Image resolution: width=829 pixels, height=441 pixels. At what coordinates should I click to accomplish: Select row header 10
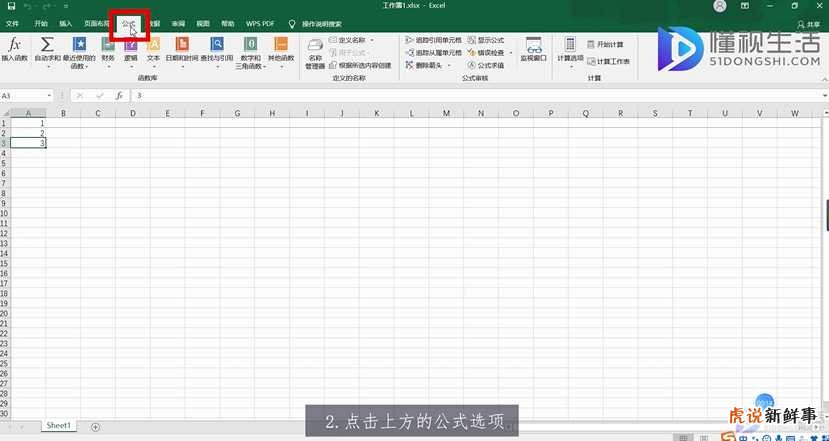(5, 213)
